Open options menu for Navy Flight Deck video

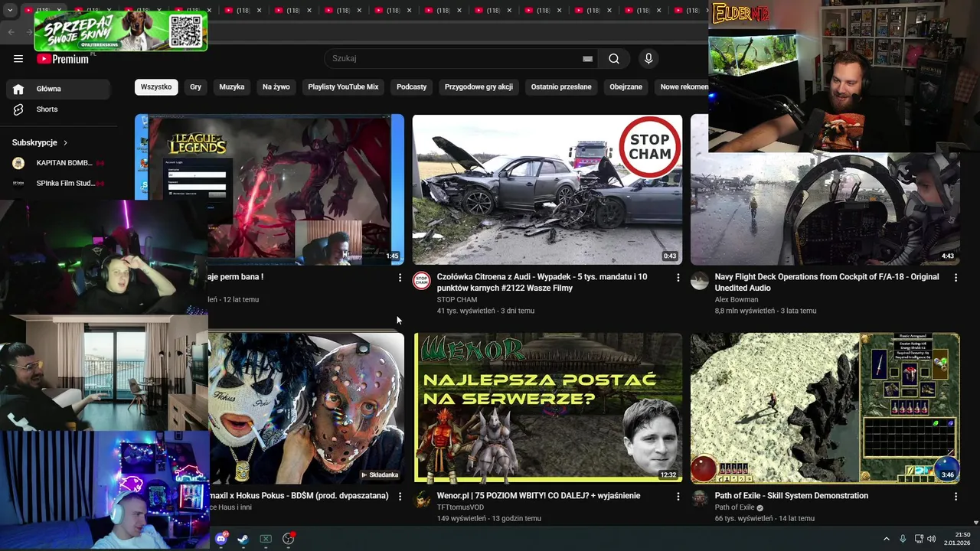coord(955,278)
